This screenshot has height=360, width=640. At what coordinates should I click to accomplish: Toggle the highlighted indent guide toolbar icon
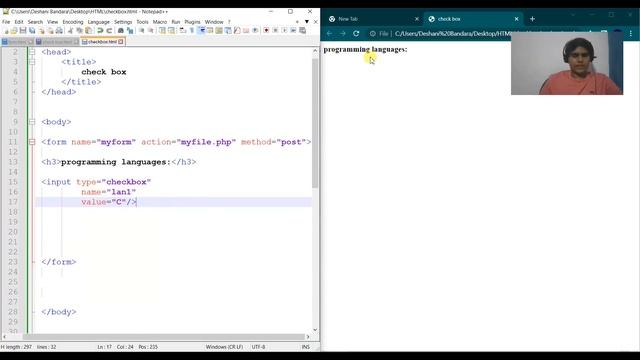tap(202, 31)
